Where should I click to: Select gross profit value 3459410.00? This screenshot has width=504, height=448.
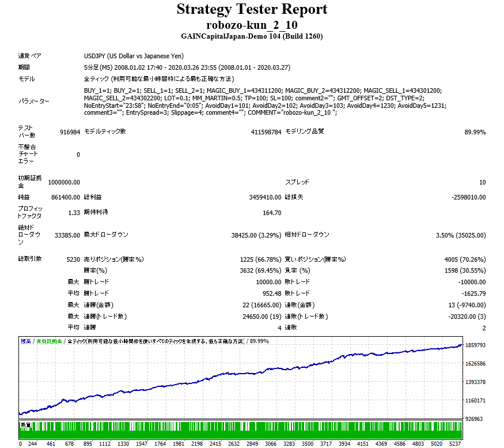(x=265, y=197)
